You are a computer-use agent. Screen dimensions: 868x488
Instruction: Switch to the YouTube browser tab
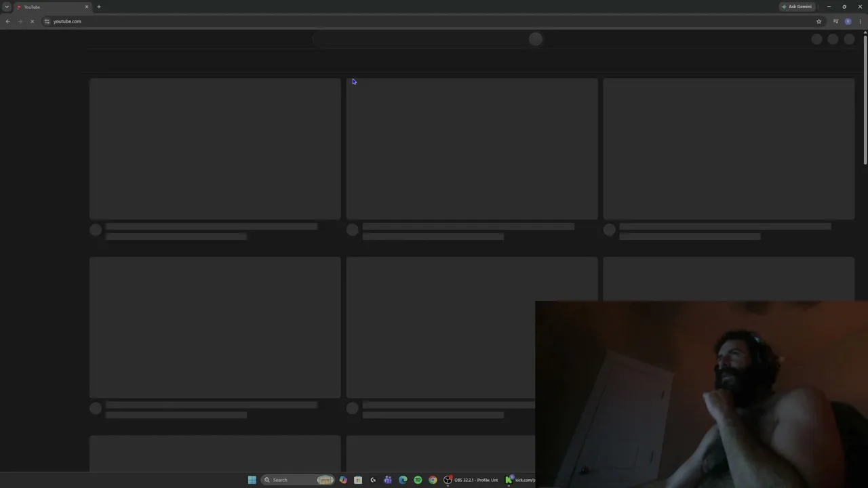(x=52, y=7)
